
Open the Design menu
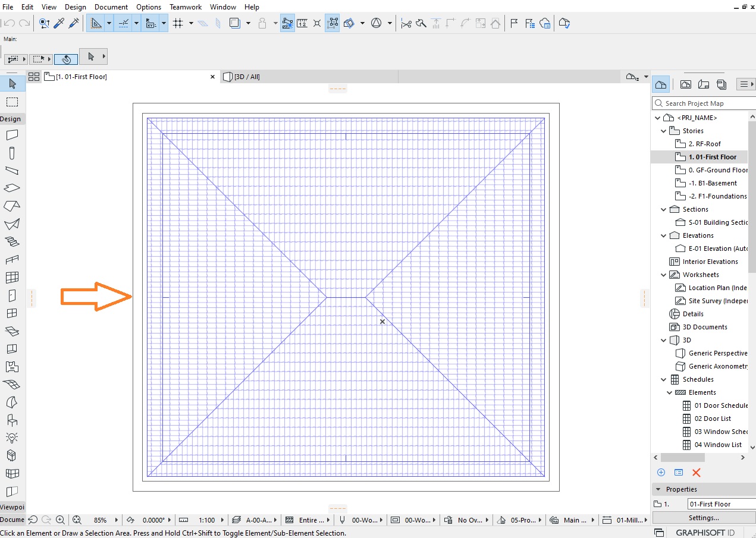click(76, 7)
